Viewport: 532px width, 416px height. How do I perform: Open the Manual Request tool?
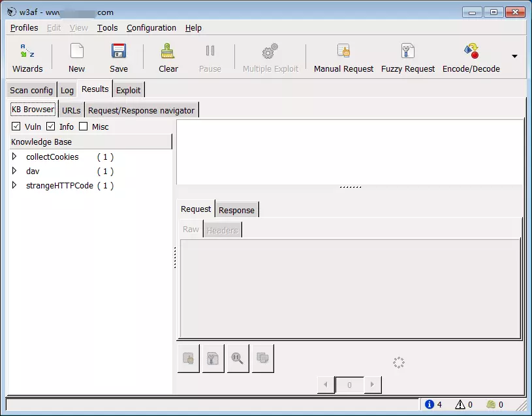(343, 57)
